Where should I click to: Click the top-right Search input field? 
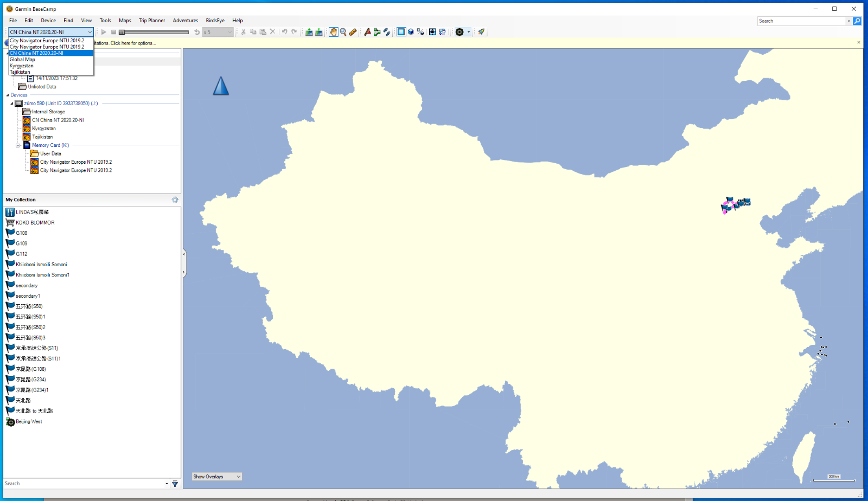(801, 21)
